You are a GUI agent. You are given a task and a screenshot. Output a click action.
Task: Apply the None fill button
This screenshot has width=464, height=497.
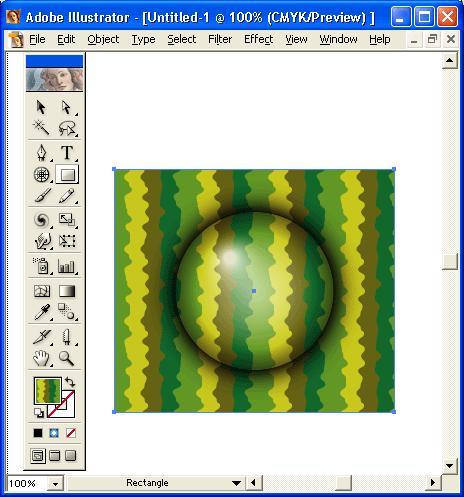71,433
